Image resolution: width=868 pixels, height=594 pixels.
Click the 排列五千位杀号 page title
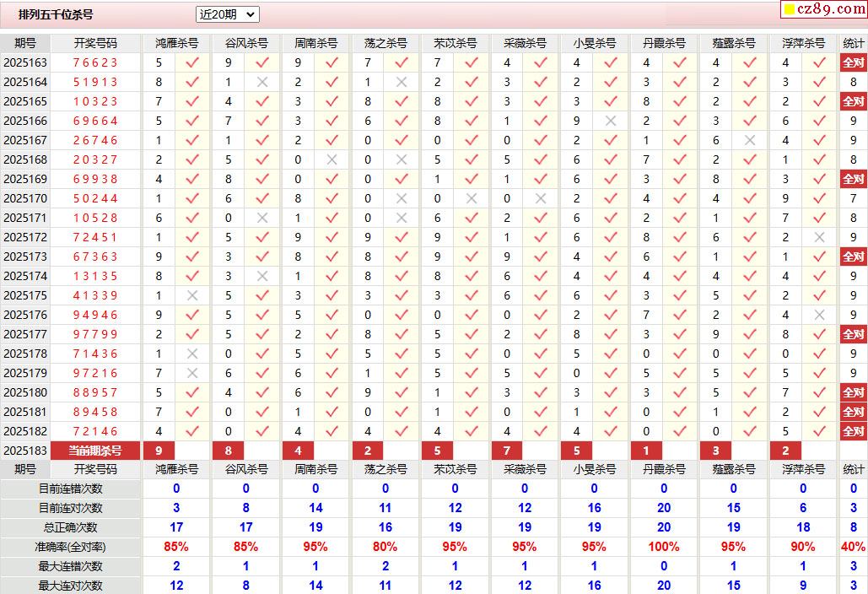point(56,14)
